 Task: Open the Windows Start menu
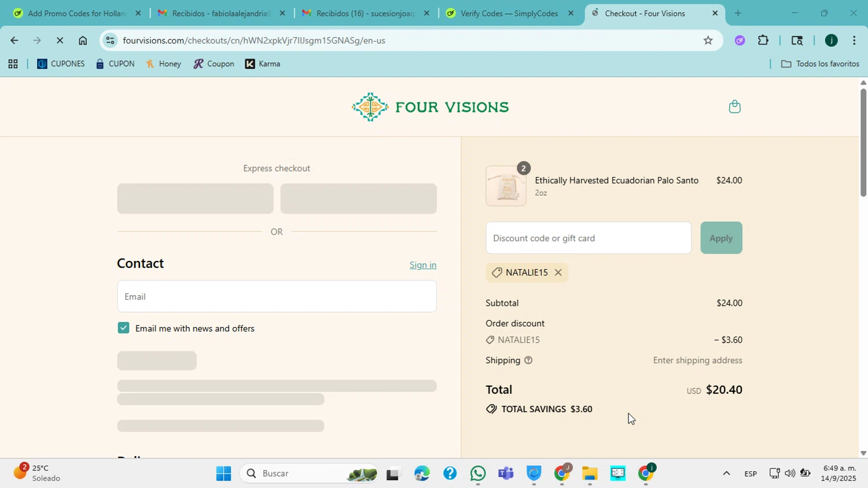pyautogui.click(x=223, y=474)
